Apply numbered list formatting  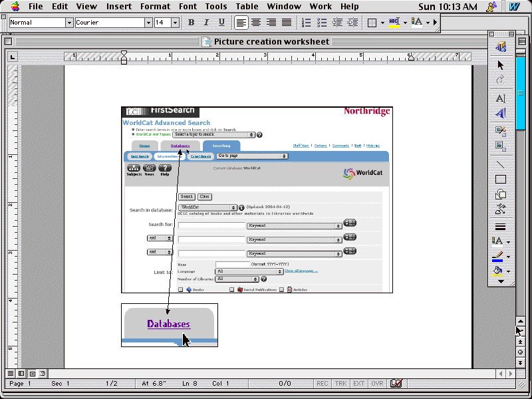[306, 23]
